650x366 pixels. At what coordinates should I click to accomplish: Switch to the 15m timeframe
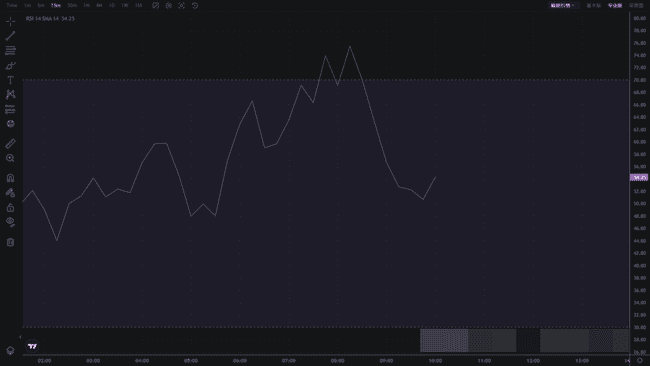click(56, 5)
